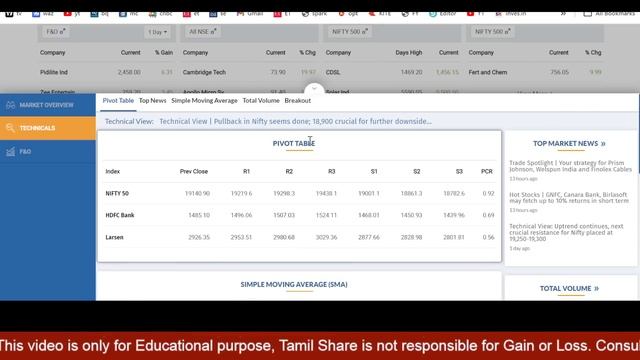Image resolution: width=640 pixels, height=360 pixels.
Task: Read Uptrend continues Technical View article
Action: tap(566, 232)
